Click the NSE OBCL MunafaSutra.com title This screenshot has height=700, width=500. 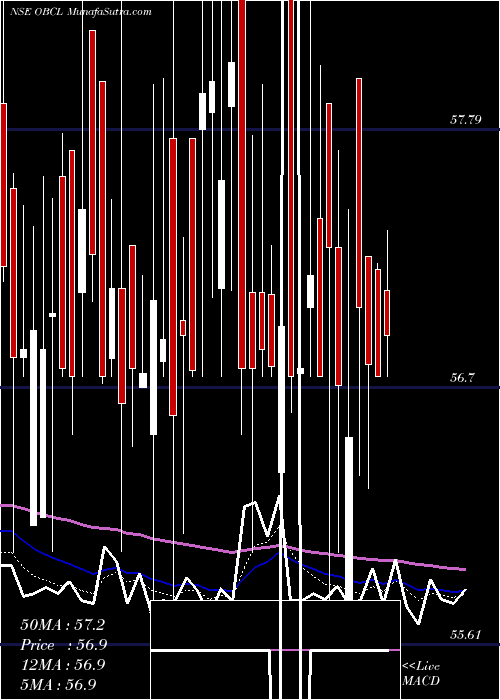80,12
